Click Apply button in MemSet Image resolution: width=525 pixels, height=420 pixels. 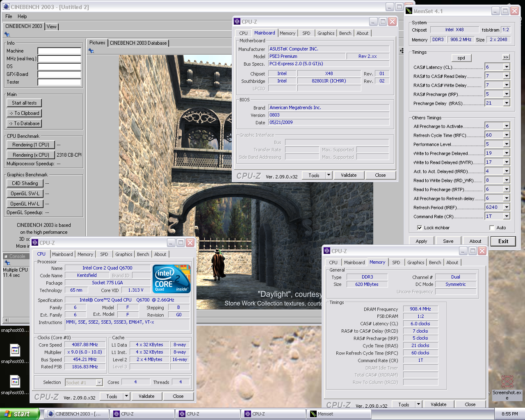[x=421, y=241]
